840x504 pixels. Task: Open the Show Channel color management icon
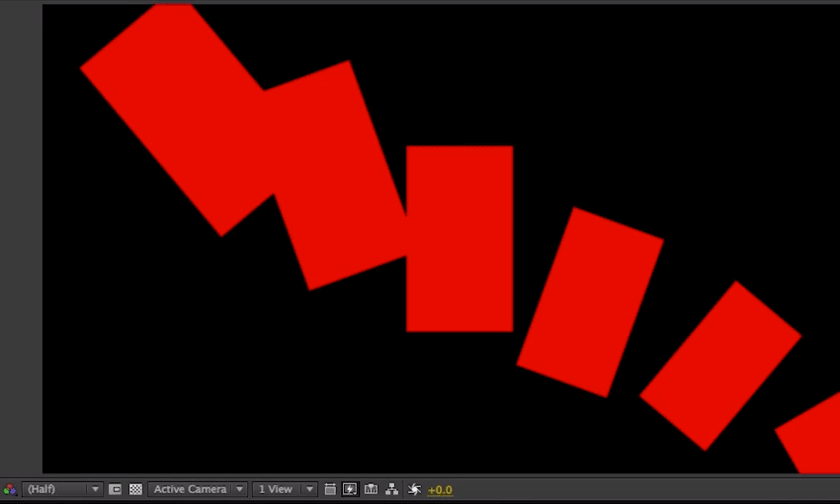(10, 489)
